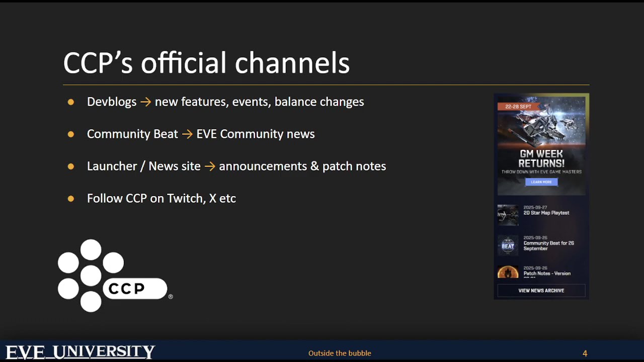Click the 2025-09-27 news date
The height and width of the screenshot is (362, 644).
coord(535,208)
